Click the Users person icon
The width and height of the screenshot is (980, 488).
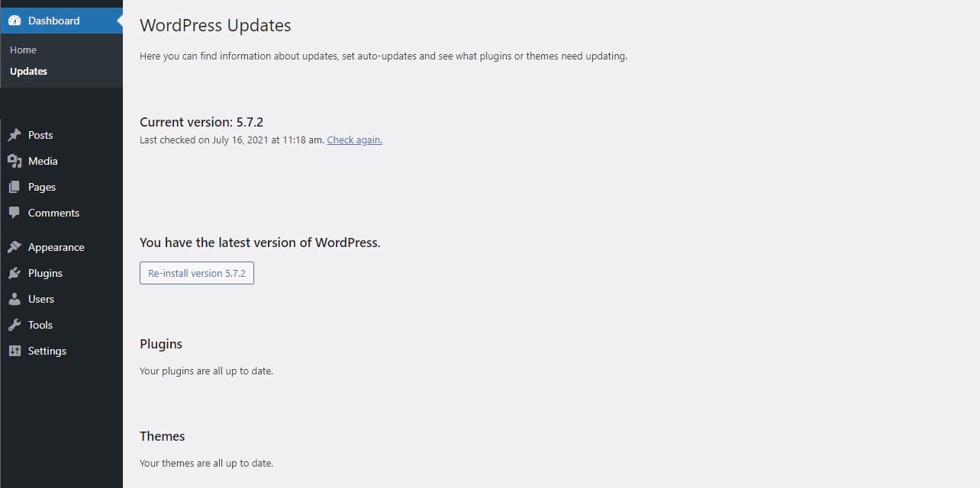point(15,299)
